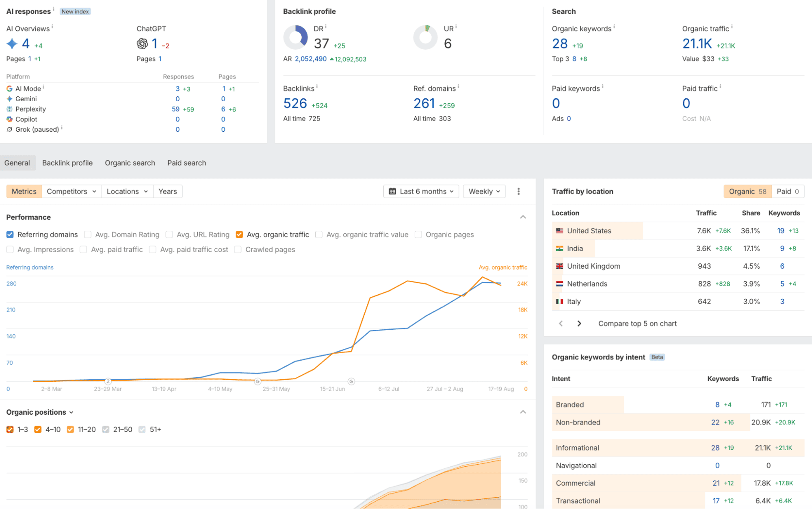Switch to the Backlink profile tab
Screen dimensions: 812x509
point(67,163)
